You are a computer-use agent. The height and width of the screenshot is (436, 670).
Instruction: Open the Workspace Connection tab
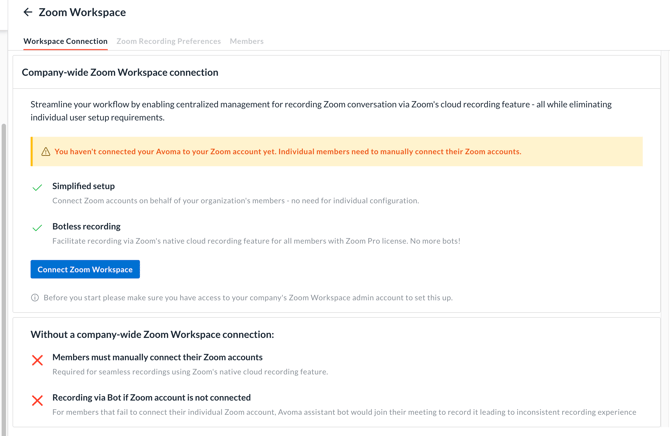click(x=65, y=41)
